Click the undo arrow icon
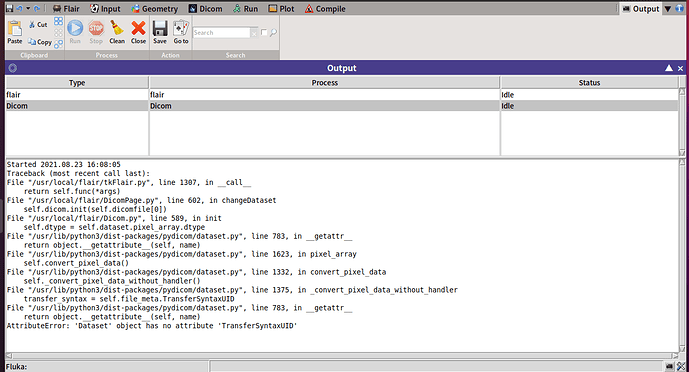 click(x=19, y=8)
